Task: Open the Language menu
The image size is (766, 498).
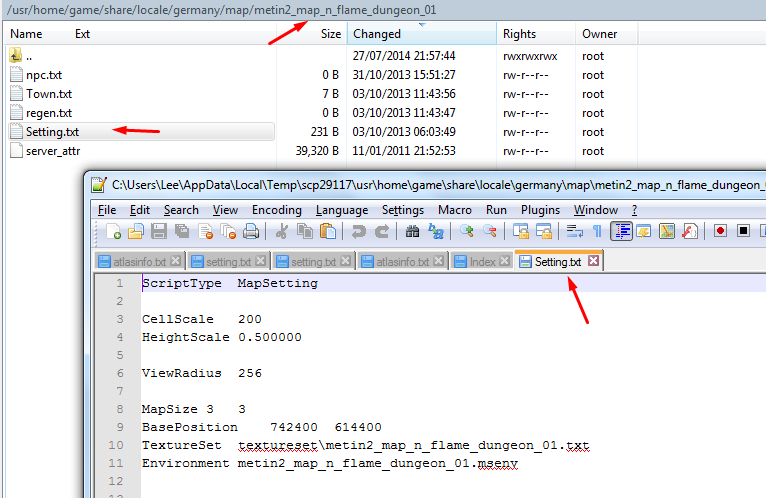Action: (342, 210)
